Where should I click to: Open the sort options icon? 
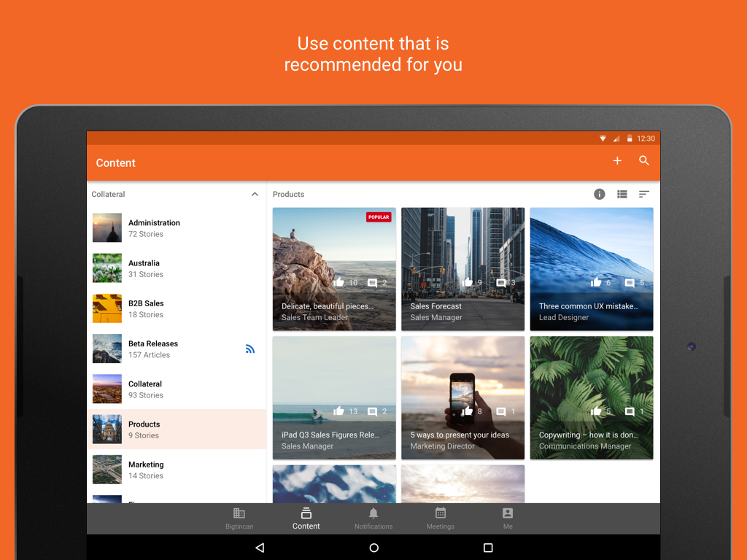(644, 194)
